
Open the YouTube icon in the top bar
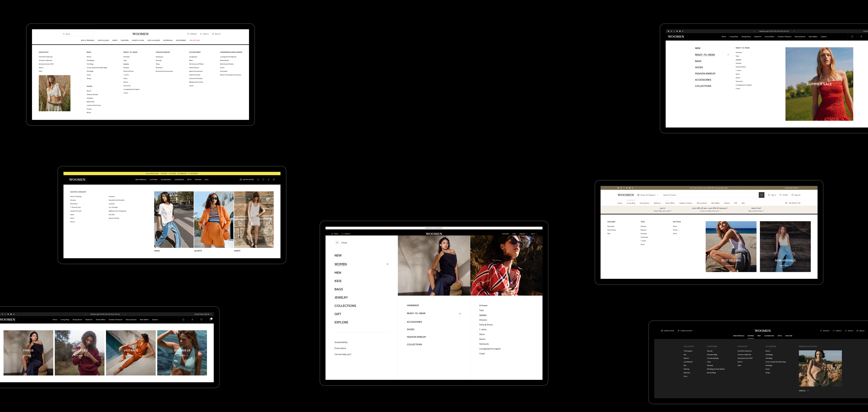pyautogui.click(x=627, y=188)
